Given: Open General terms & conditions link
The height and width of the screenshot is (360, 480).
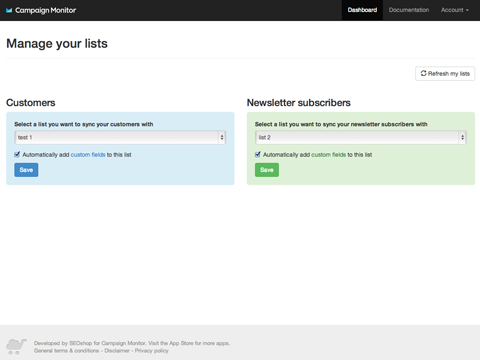Looking at the screenshot, I should [x=67, y=351].
